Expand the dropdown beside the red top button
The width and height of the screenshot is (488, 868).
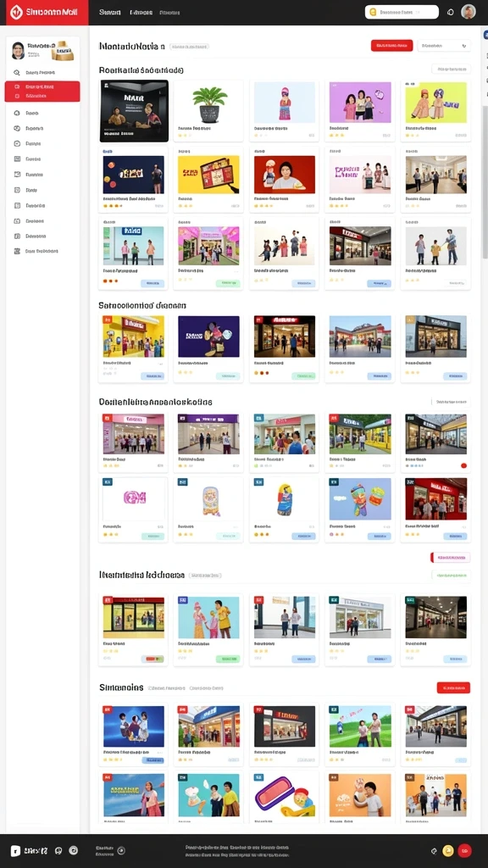point(444,46)
